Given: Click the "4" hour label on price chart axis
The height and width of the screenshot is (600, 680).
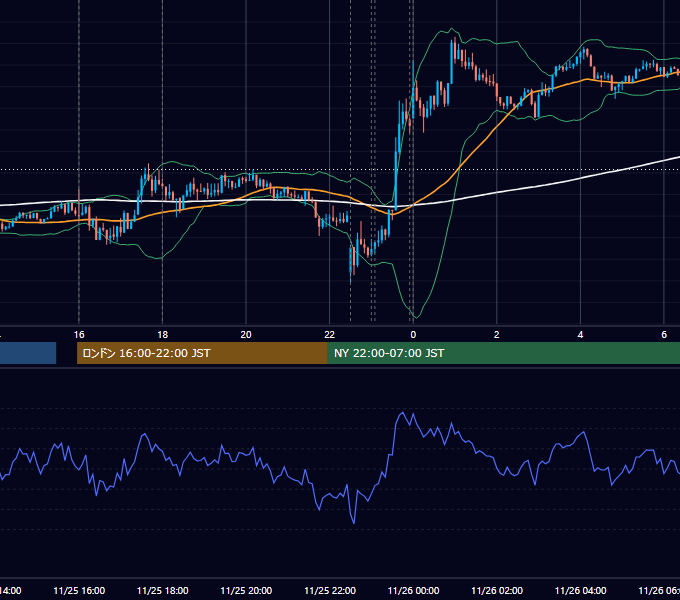Looking at the screenshot, I should (x=580, y=335).
